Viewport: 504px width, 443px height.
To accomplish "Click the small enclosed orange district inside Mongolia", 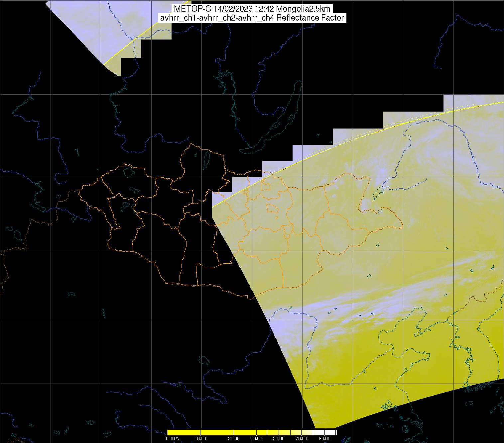I will point(273,209).
